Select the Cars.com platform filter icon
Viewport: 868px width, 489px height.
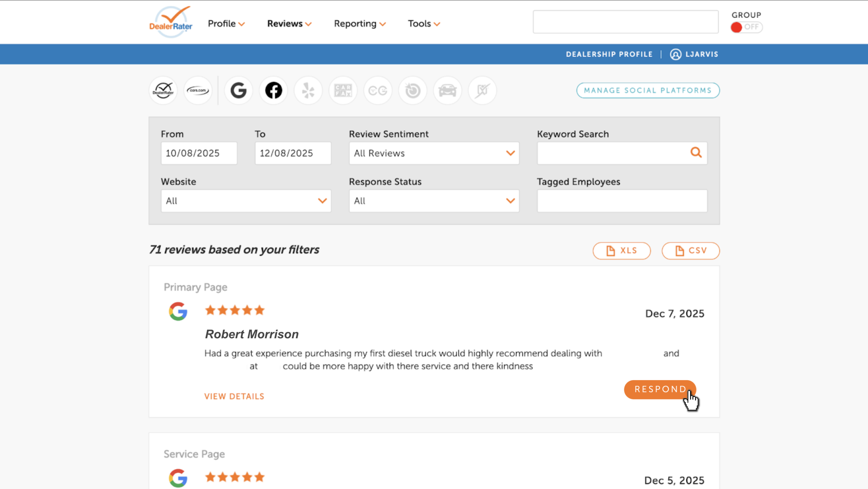pyautogui.click(x=198, y=91)
